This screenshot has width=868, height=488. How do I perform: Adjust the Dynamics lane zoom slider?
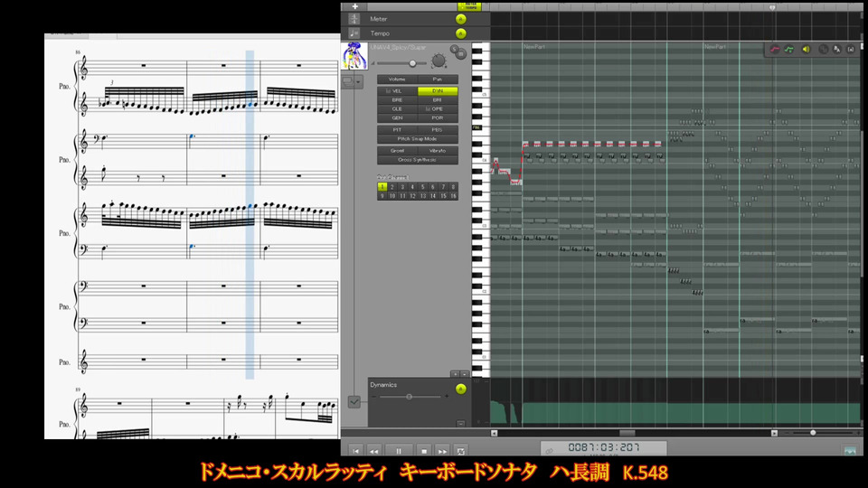tap(409, 397)
